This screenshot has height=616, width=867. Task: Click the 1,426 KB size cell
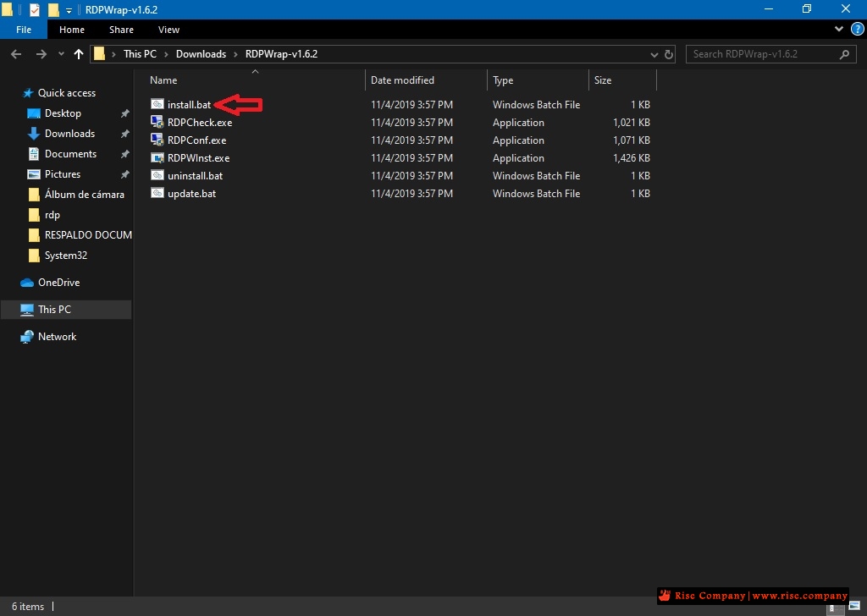(632, 158)
